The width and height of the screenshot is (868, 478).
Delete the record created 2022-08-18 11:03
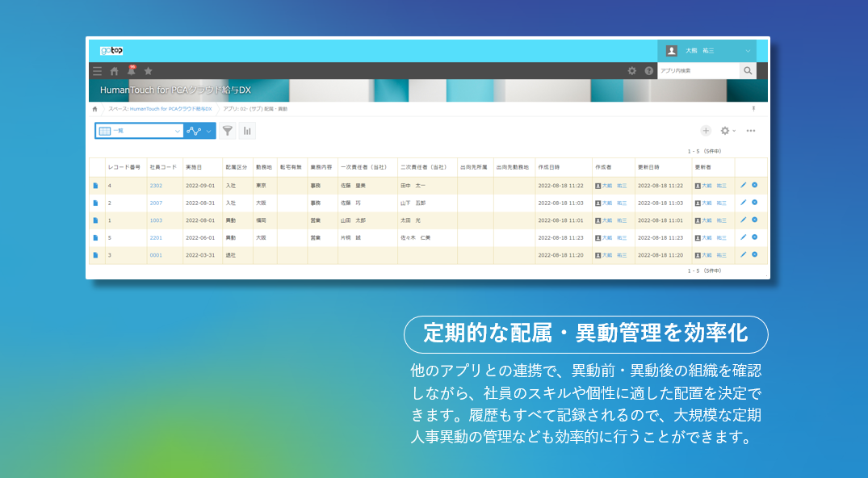(754, 203)
